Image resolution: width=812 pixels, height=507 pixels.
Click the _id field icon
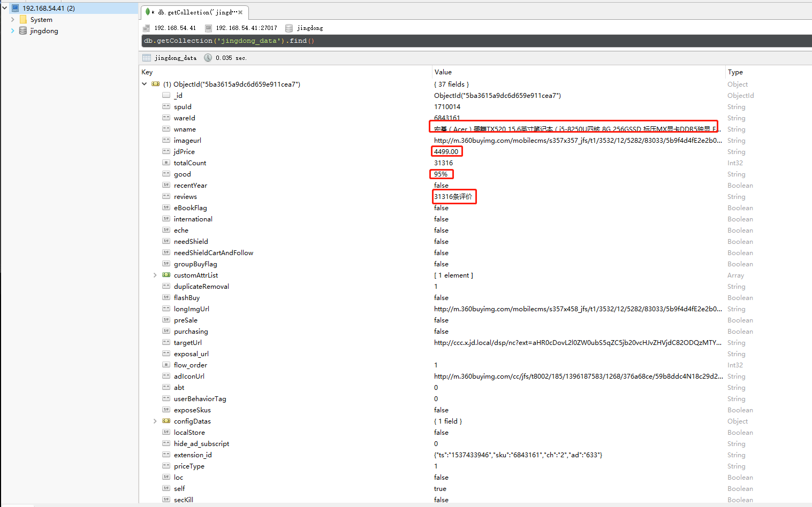(x=166, y=95)
